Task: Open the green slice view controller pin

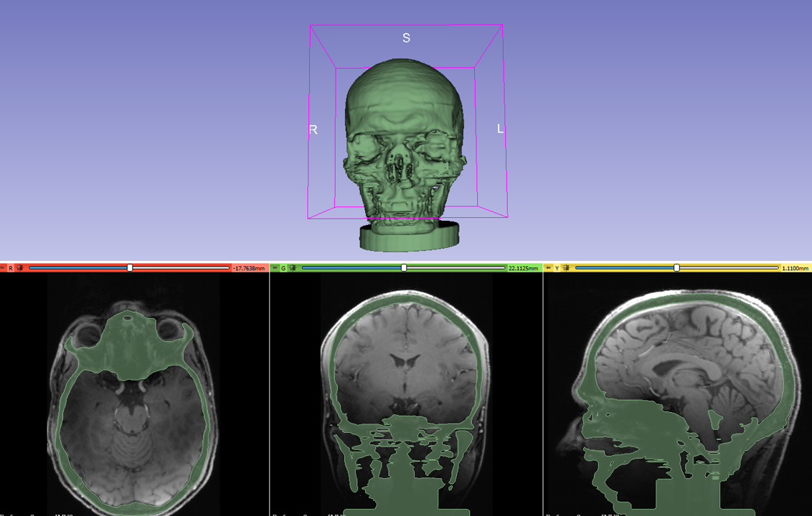Action: tap(275, 268)
